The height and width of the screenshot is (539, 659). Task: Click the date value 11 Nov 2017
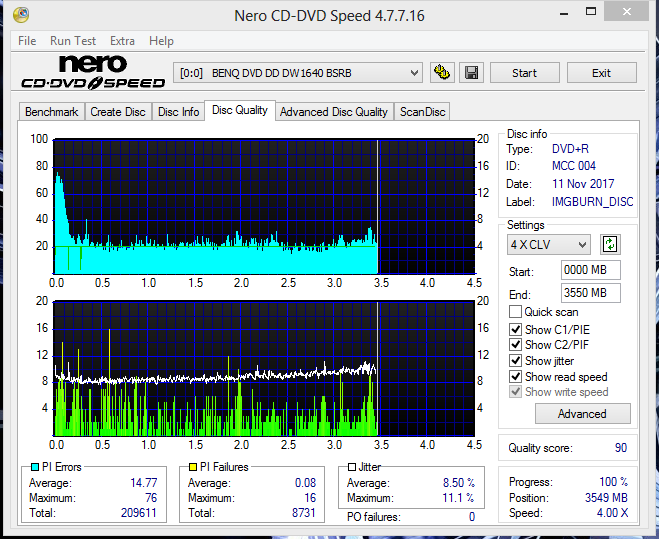(x=583, y=184)
